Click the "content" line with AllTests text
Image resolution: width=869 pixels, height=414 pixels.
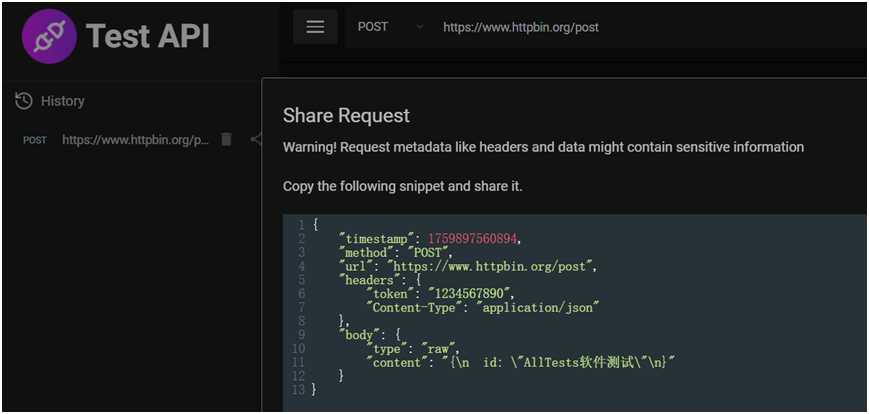(x=520, y=361)
